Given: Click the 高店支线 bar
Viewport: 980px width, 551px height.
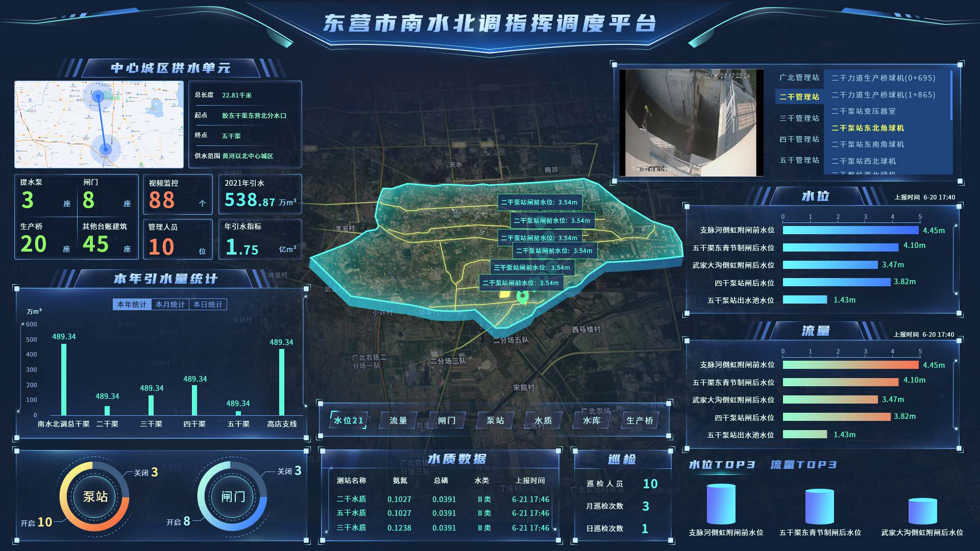Looking at the screenshot, I should click(282, 382).
